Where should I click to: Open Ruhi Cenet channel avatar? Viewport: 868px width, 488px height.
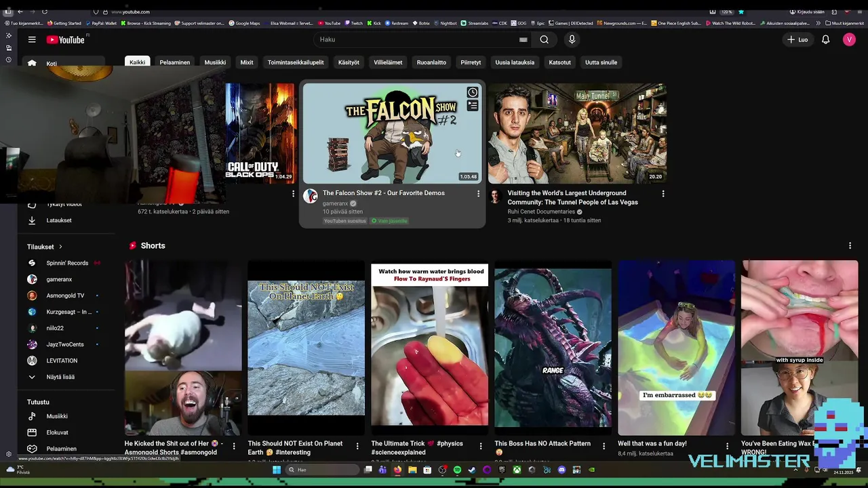495,197
